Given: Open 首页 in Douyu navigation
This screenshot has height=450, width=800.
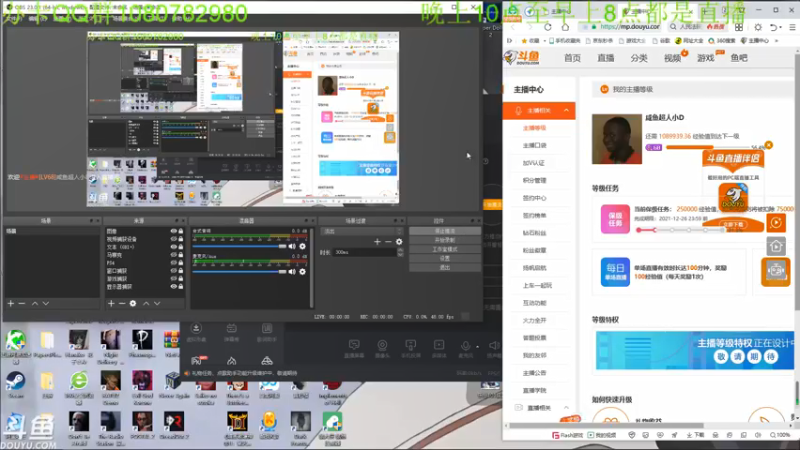Looking at the screenshot, I should click(572, 58).
